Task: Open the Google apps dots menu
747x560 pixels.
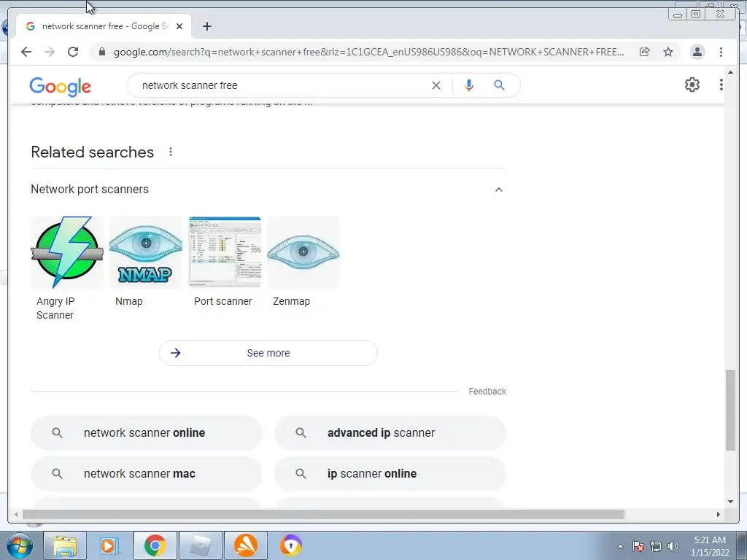Action: 721,85
